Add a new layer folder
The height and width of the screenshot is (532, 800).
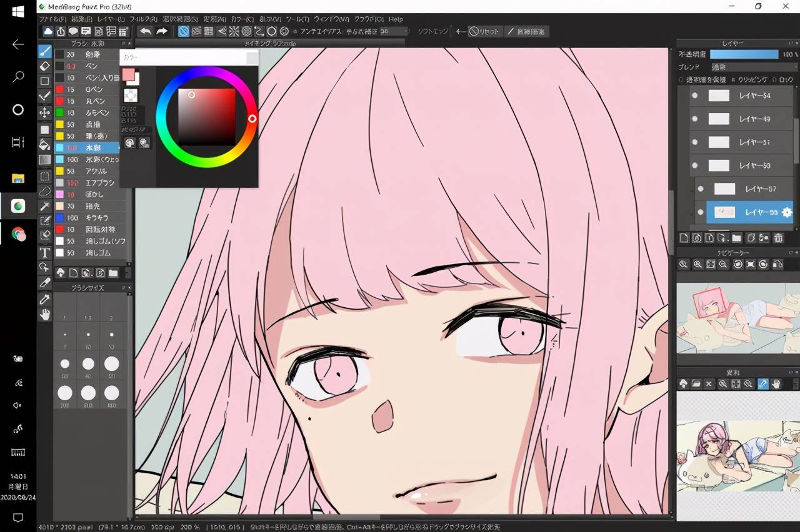point(737,238)
